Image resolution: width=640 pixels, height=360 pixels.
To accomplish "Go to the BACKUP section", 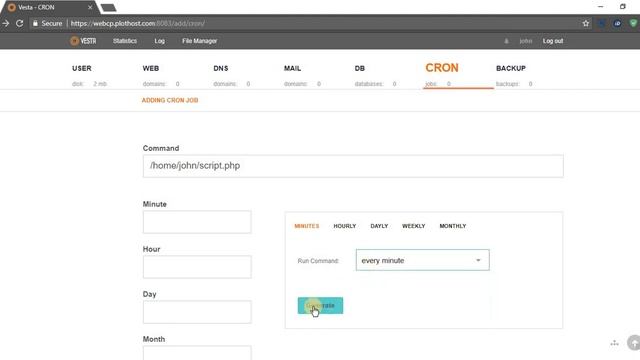I will (x=511, y=68).
